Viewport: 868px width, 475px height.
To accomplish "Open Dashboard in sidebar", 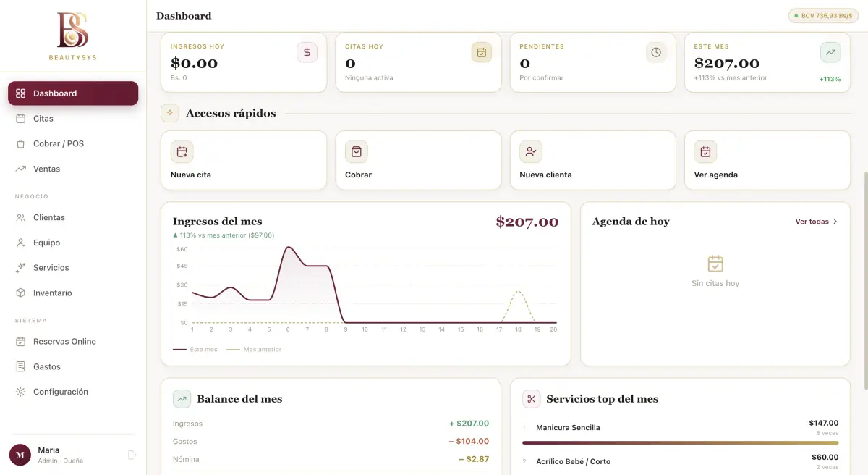I will coord(73,93).
